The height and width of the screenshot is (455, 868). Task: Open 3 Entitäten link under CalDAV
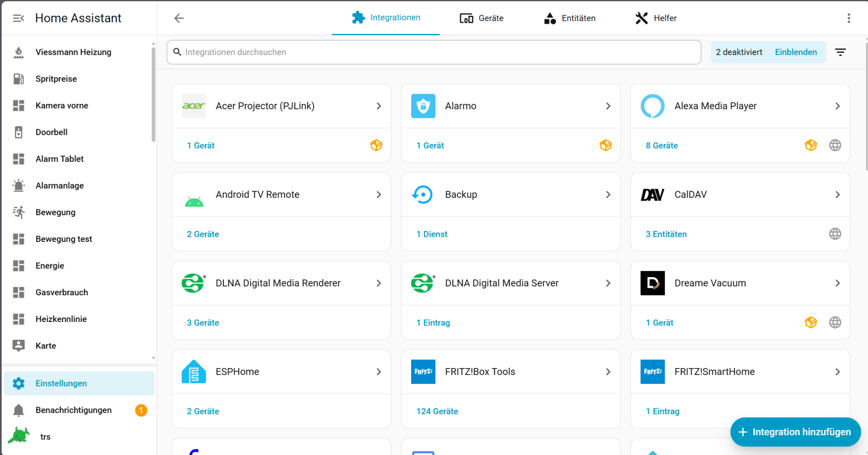(x=666, y=234)
